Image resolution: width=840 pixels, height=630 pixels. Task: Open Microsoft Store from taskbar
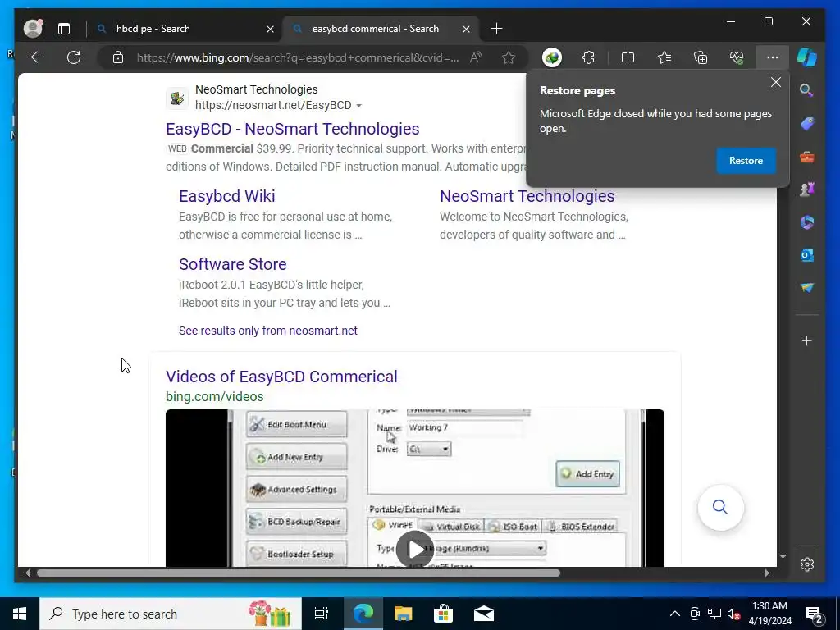click(x=443, y=614)
